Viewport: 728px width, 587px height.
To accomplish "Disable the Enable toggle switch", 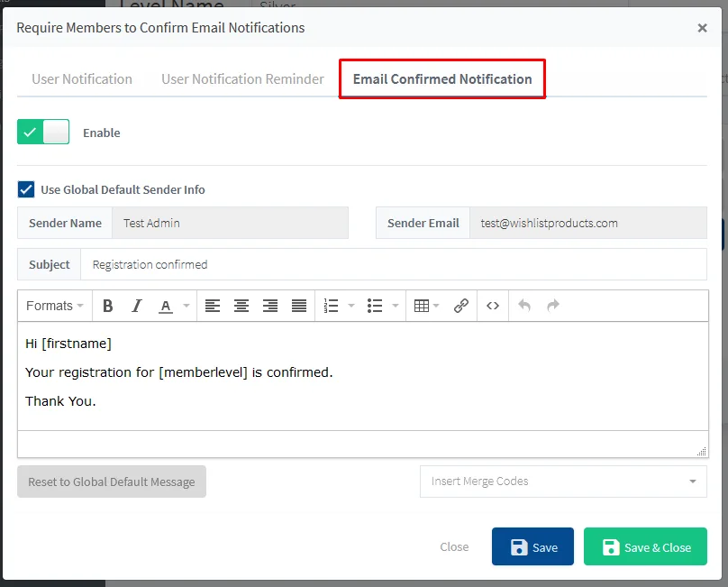I will point(43,132).
